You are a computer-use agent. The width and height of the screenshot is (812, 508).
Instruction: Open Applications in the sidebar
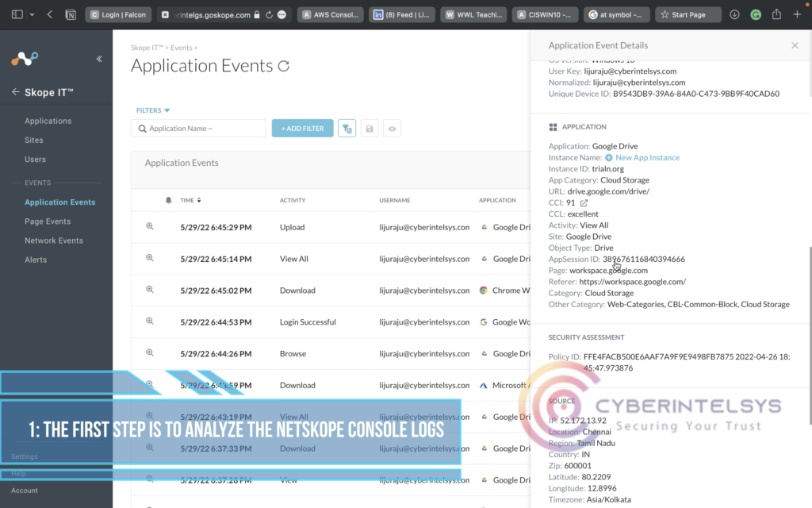coord(48,121)
